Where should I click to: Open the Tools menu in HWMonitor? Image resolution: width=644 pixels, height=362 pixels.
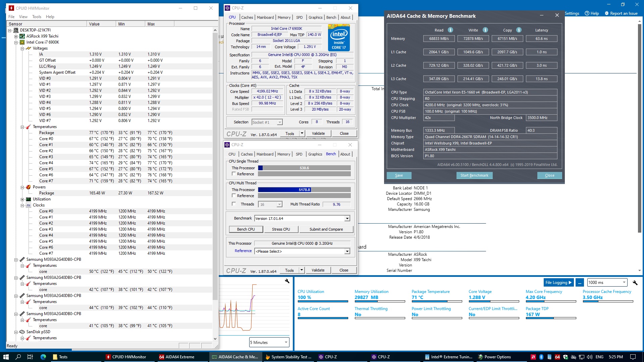coord(37,17)
